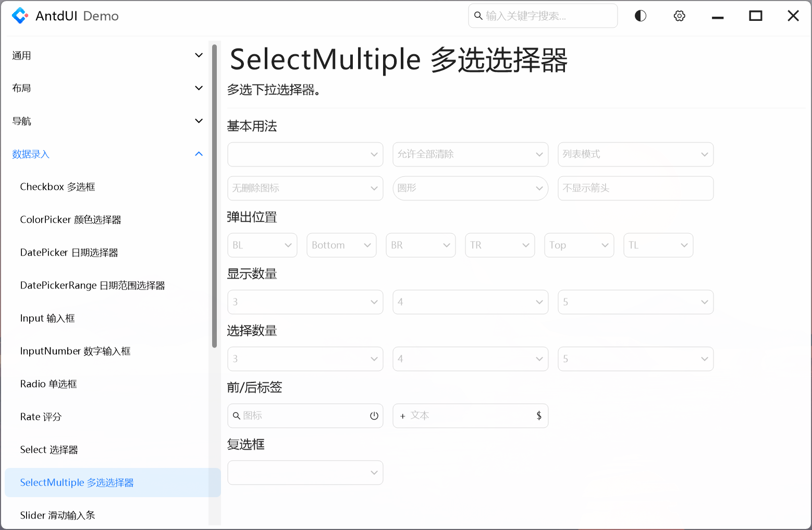Open the 列表模式 select dropdown
The width and height of the screenshot is (812, 530).
(x=635, y=154)
